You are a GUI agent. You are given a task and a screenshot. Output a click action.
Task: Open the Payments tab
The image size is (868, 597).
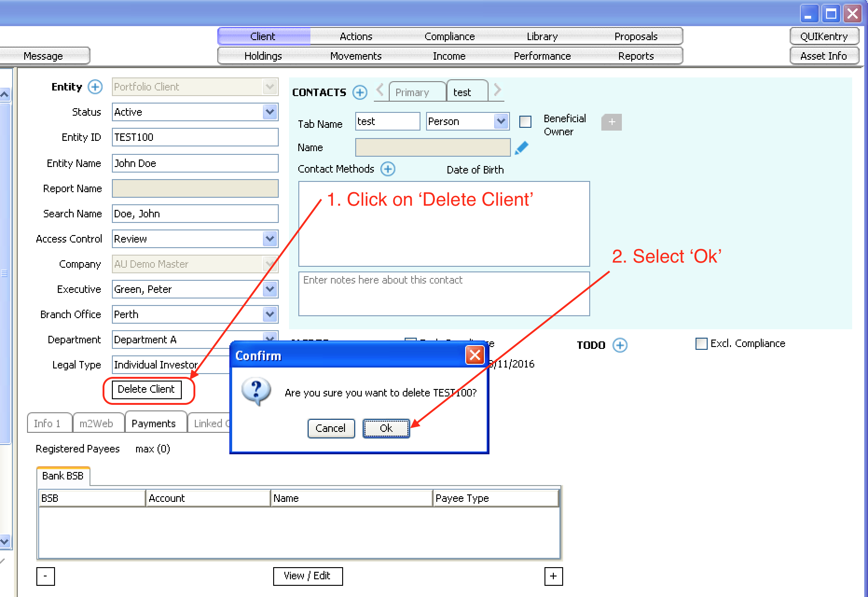153,423
